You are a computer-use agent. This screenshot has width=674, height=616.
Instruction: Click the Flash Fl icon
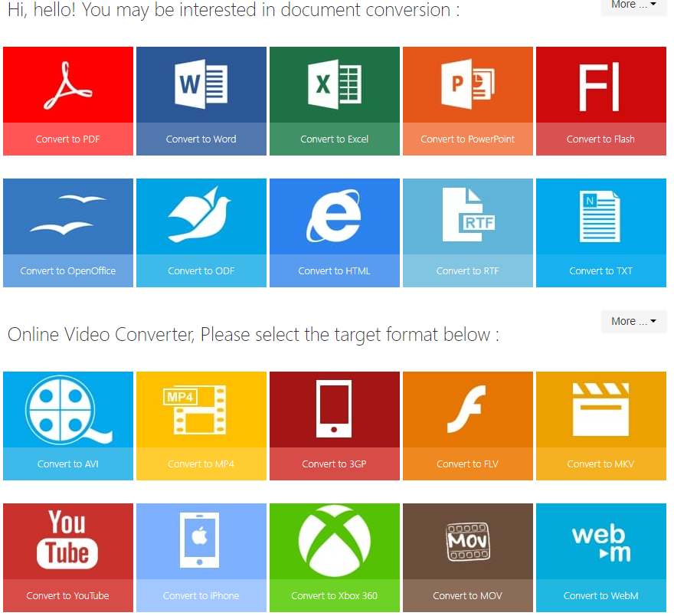599,87
